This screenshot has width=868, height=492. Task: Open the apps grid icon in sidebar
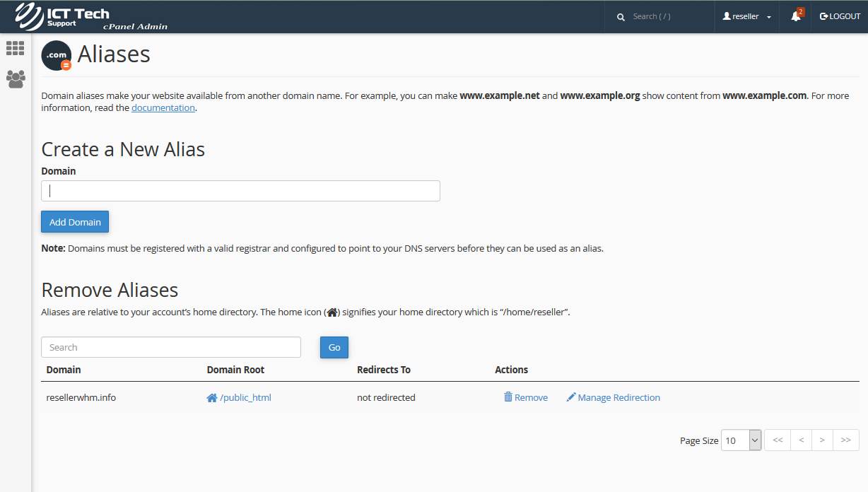15,48
